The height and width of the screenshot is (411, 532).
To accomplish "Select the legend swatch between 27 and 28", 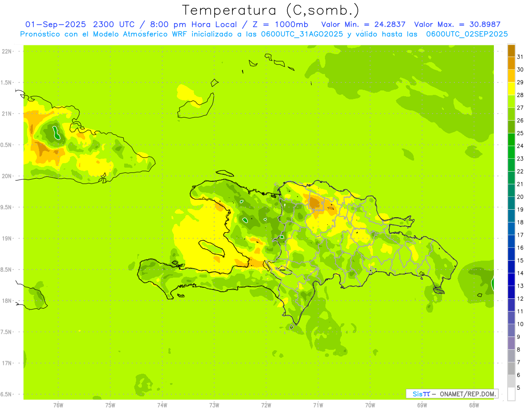I will [x=511, y=101].
